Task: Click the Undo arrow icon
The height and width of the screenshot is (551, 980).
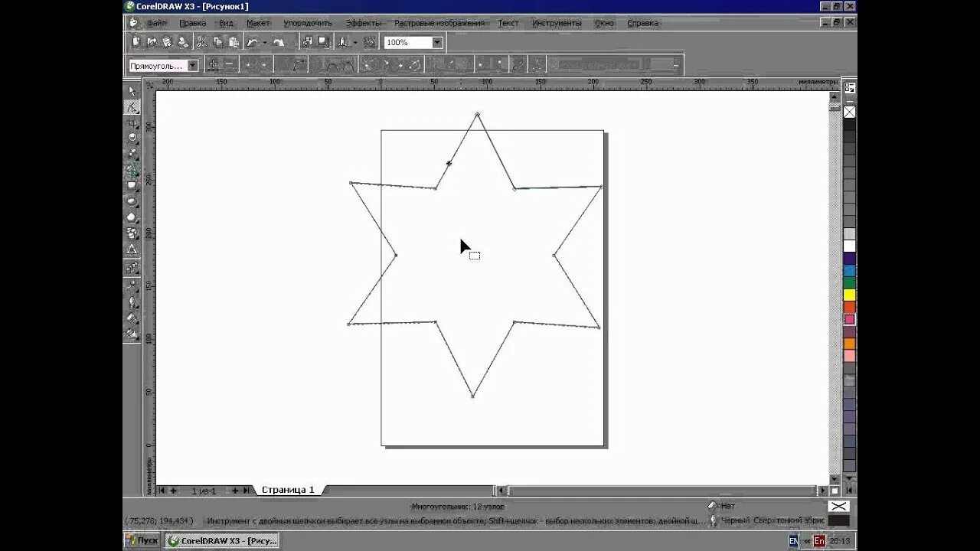Action: click(252, 42)
